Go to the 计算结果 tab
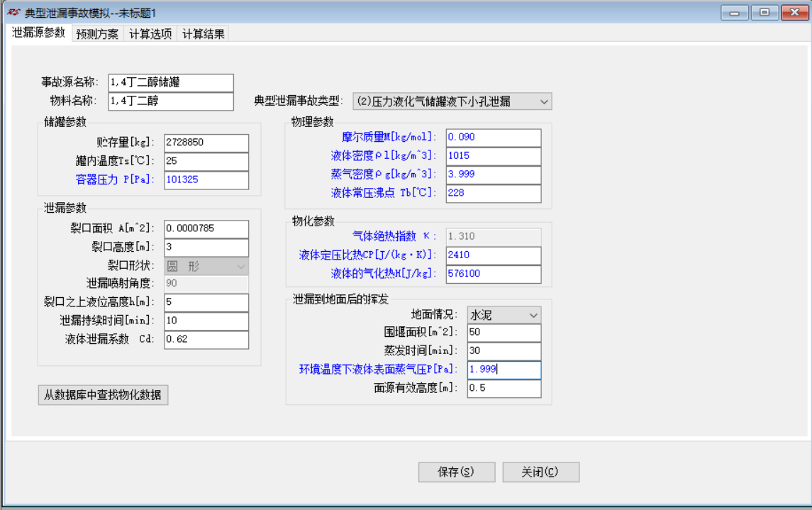Viewport: 812px width, 510px height. click(204, 34)
